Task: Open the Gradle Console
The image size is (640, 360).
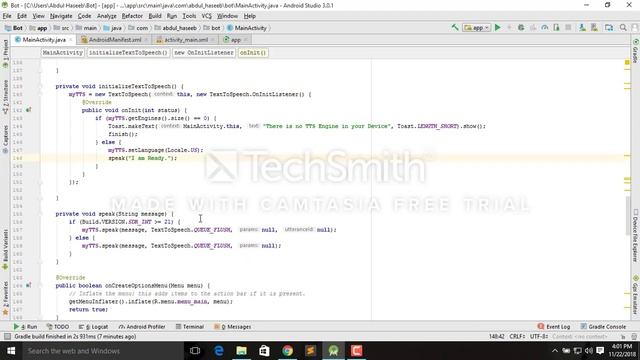Action: point(603,327)
